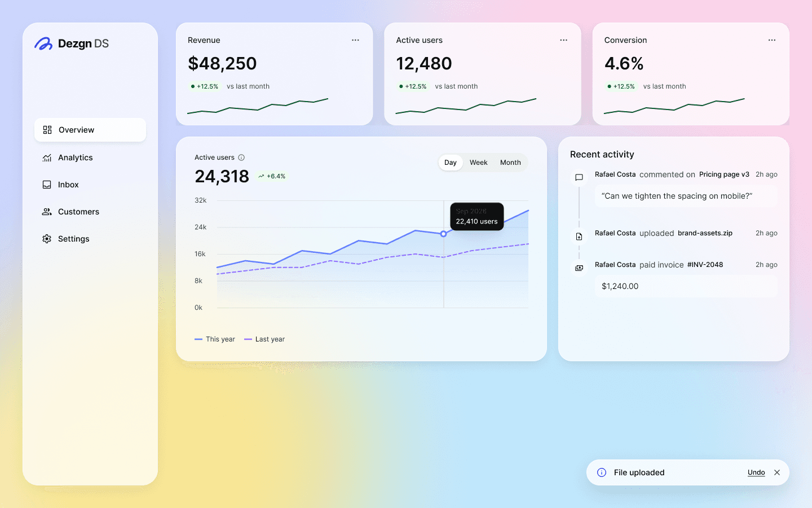Select the Day range toggle
812x508 pixels.
click(451, 163)
